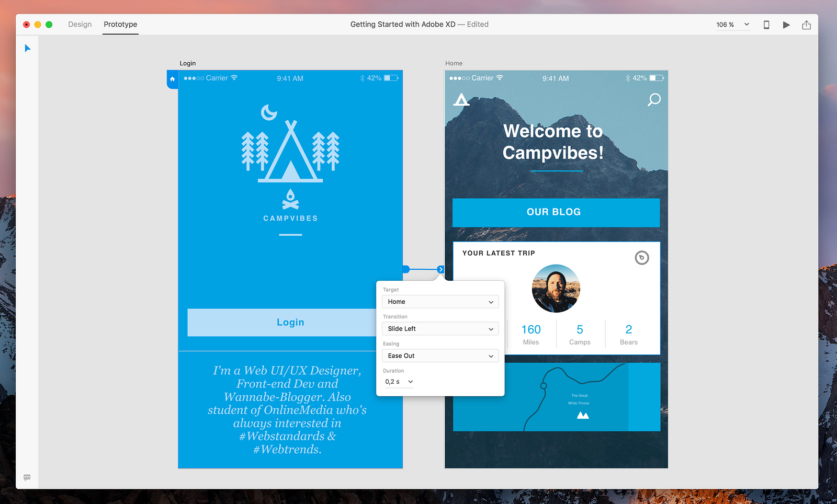The image size is (837, 504).
Task: Select the Home artboard title label
Action: (454, 63)
